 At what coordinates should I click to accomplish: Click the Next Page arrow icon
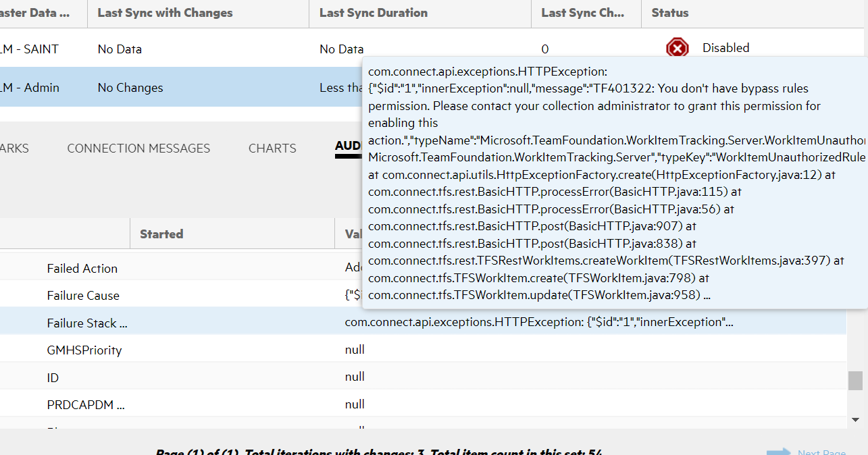tap(778, 452)
